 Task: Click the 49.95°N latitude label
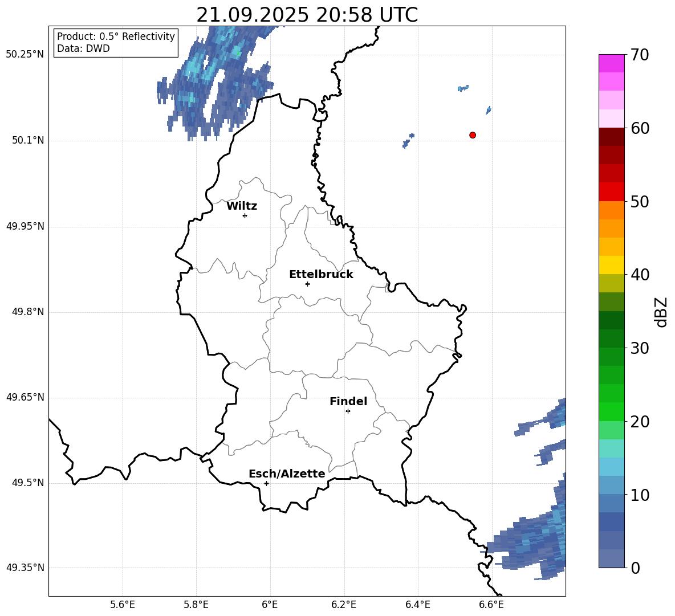(25, 226)
